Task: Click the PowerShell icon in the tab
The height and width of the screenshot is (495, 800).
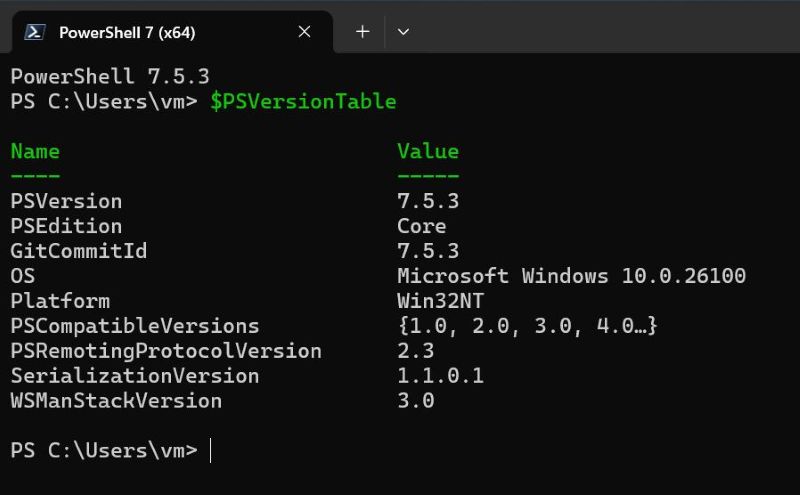Action: [35, 32]
